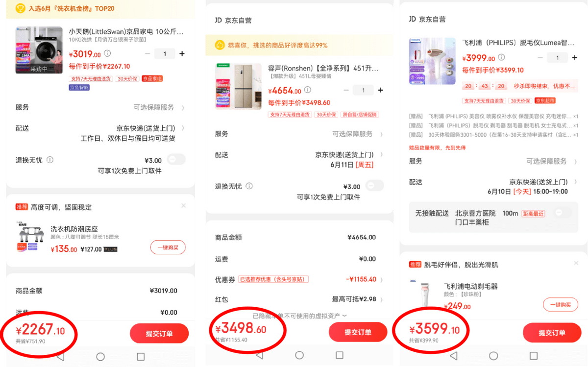Enable 无接触配送 contactless delivery switch
The height and width of the screenshot is (367, 588).
(563, 213)
